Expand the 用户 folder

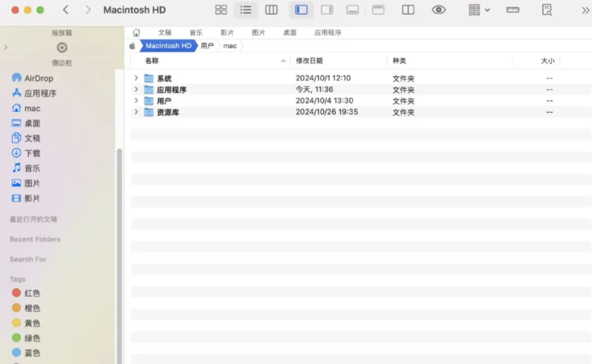click(136, 101)
